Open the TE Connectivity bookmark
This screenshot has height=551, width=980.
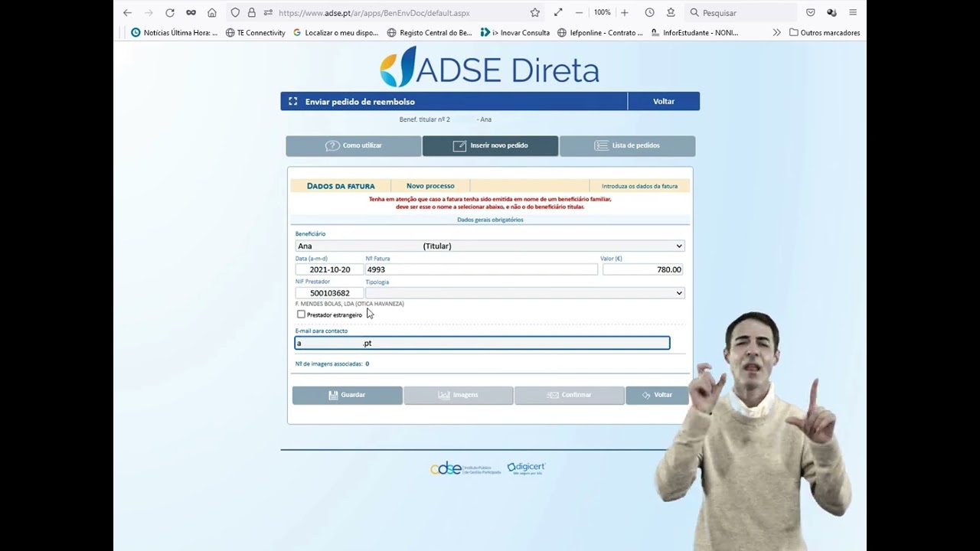point(255,33)
